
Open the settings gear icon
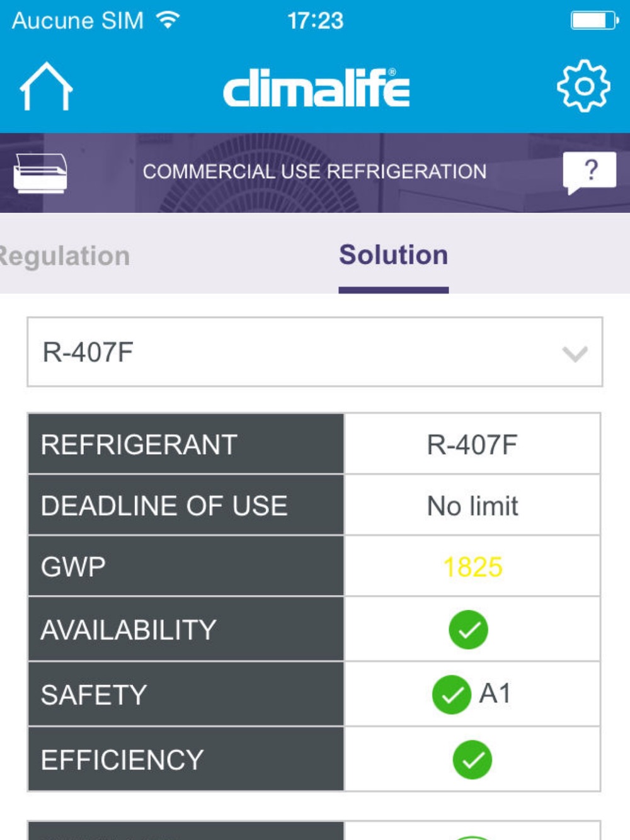click(x=583, y=86)
